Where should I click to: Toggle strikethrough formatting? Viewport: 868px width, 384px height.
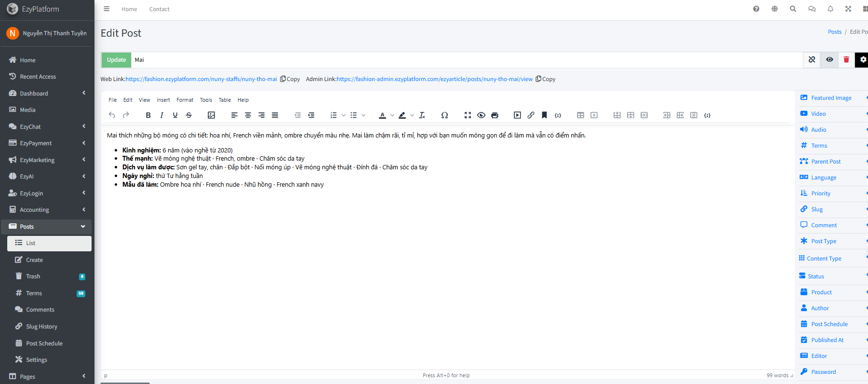(189, 115)
